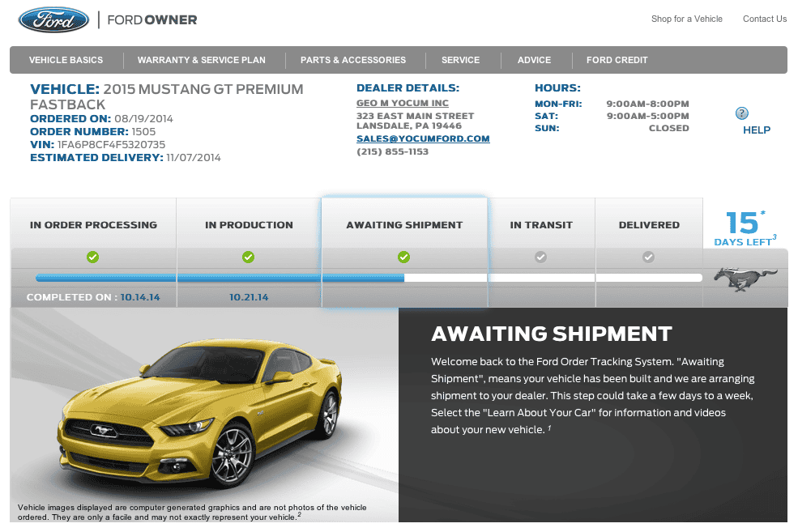Click gray checkmark under In Transit
This screenshot has width=798, height=532.
pyautogui.click(x=540, y=257)
